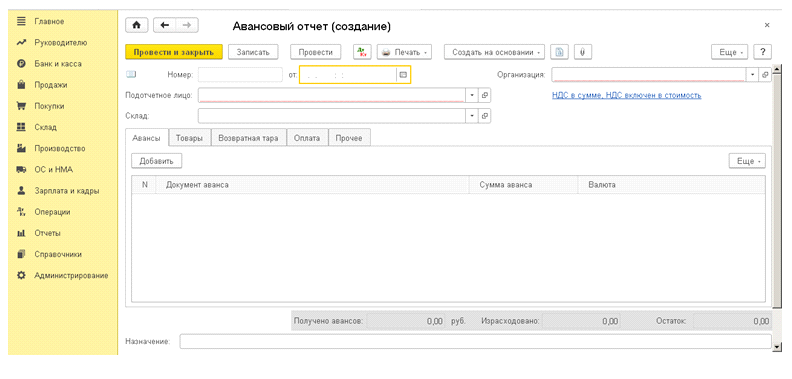Switch to the Товары tab
Screen dimensions: 792x379
click(189, 138)
